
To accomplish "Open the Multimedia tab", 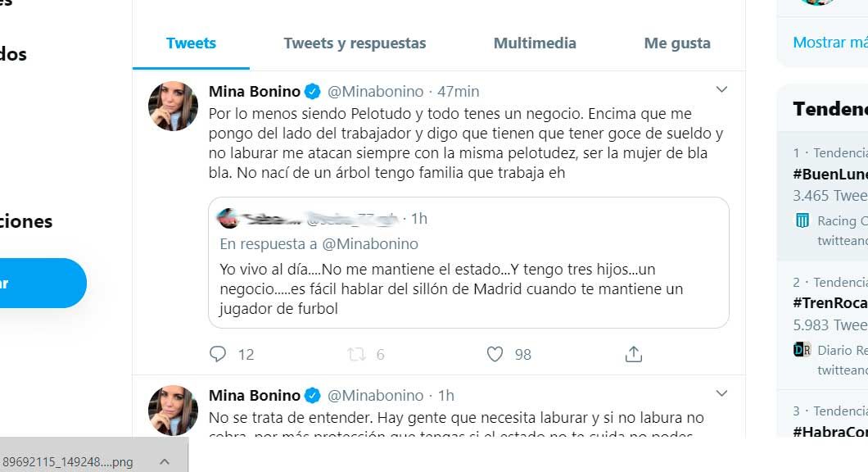I will pos(535,43).
